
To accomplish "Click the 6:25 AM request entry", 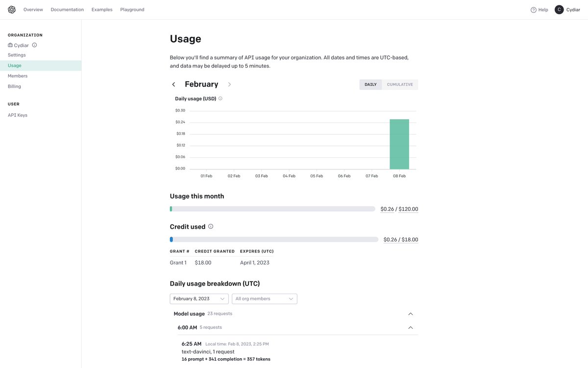I will coord(192,344).
